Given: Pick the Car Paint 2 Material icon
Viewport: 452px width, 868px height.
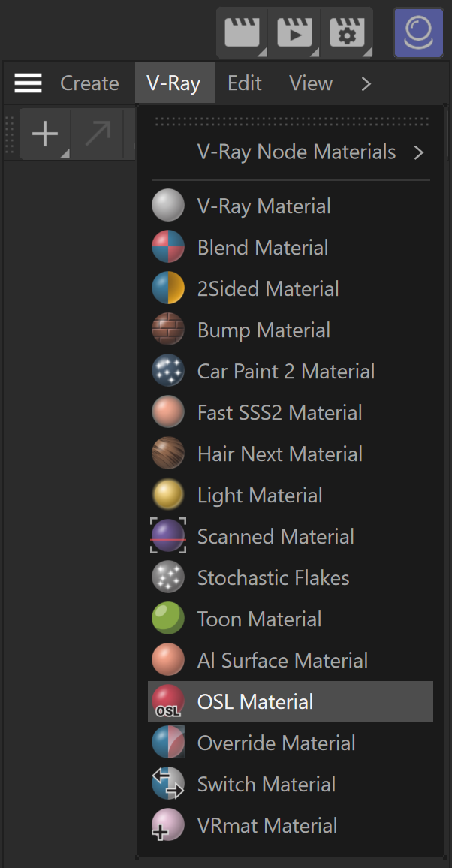Looking at the screenshot, I should tap(168, 371).
